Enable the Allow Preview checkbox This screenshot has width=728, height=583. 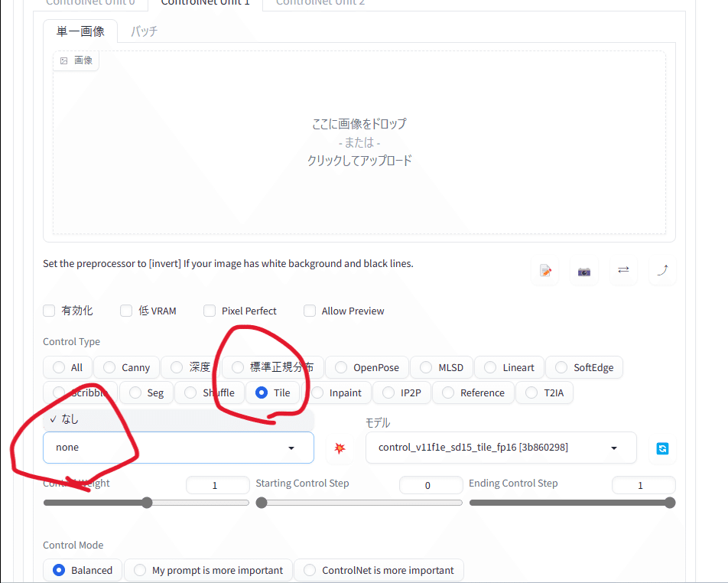coord(310,311)
